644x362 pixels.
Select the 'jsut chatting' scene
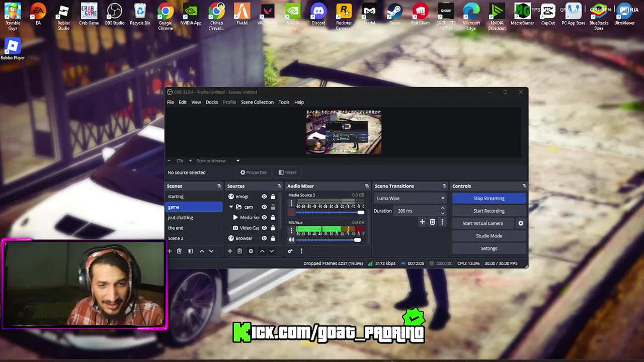(x=194, y=218)
